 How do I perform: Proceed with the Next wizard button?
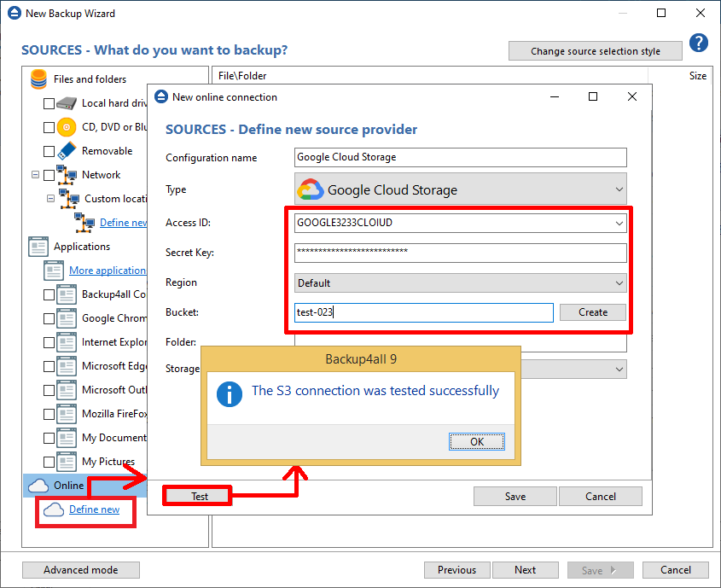click(525, 570)
